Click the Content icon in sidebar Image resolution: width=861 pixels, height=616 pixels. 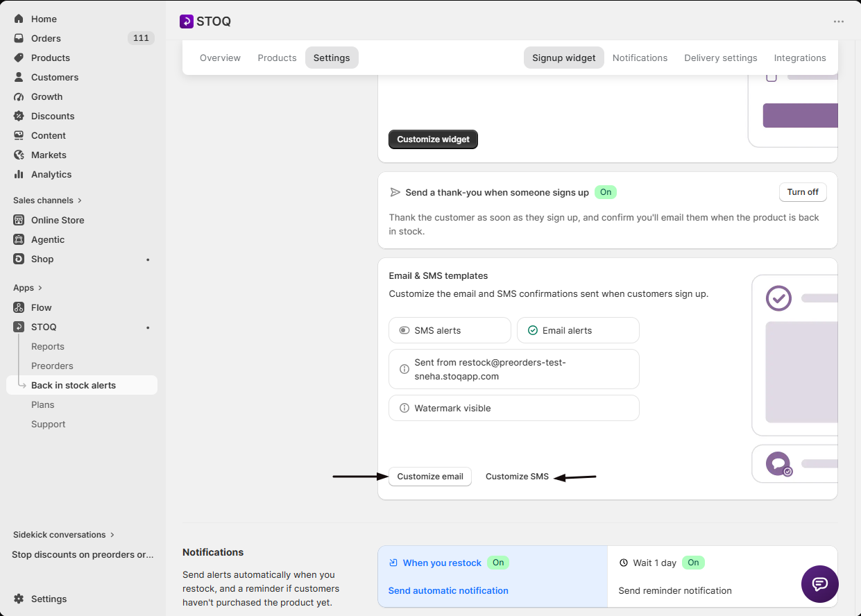(x=19, y=135)
